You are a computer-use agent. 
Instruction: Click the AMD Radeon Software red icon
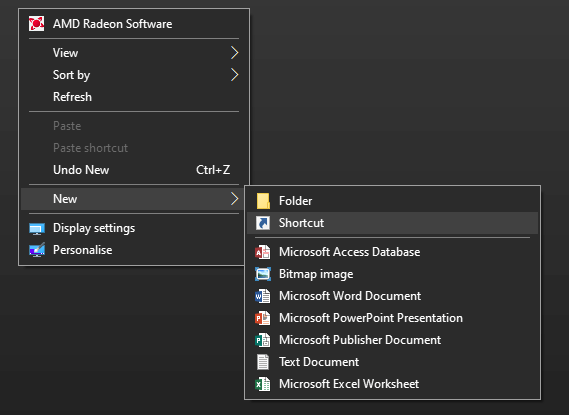point(37,24)
